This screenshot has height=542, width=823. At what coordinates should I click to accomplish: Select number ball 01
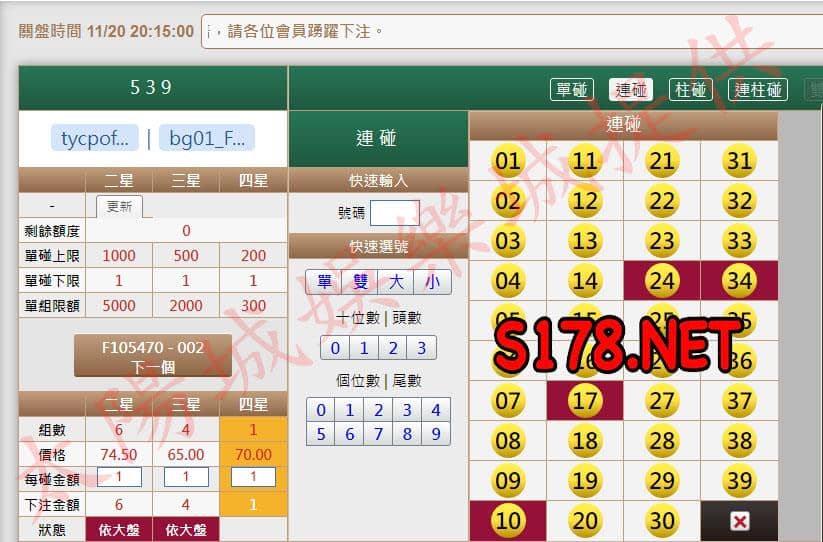[508, 161]
